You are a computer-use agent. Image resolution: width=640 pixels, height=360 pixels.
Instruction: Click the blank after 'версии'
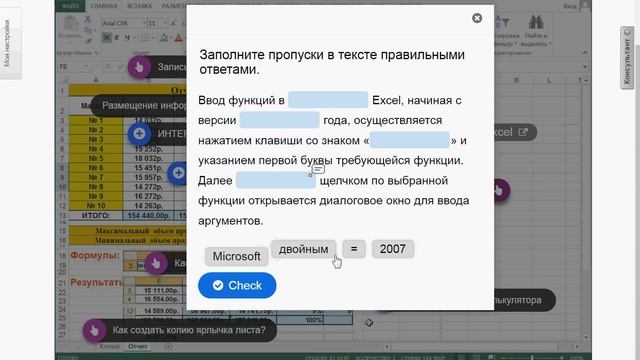click(279, 120)
